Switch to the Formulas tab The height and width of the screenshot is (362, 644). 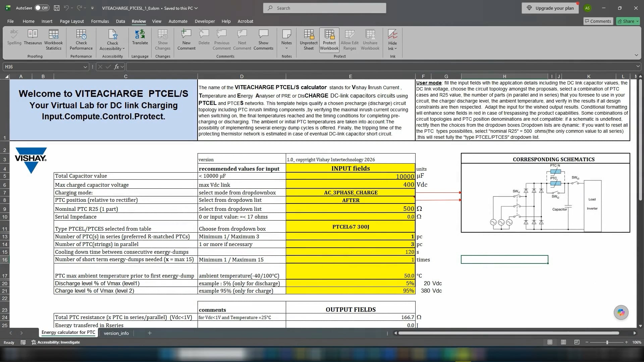click(100, 21)
